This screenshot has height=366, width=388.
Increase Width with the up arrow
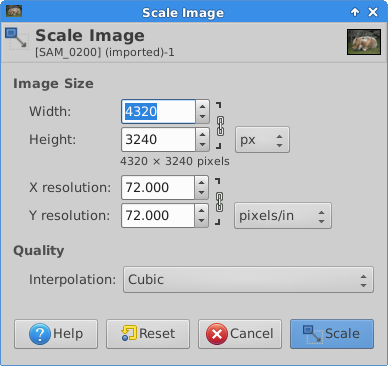(x=202, y=106)
